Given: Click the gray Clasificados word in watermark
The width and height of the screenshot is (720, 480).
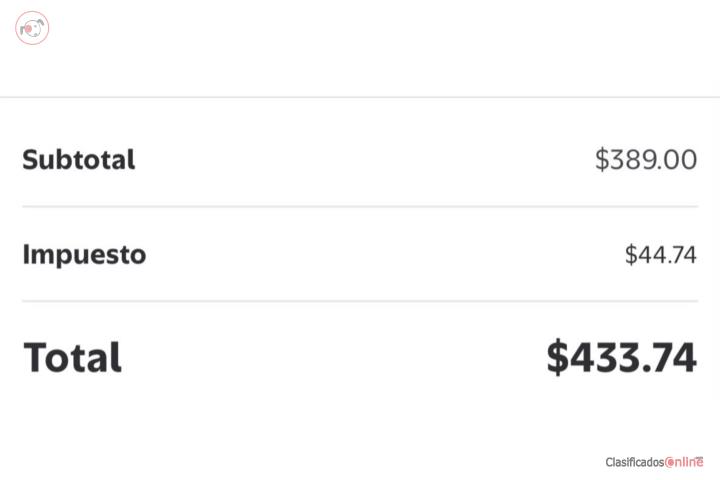Looking at the screenshot, I should tap(635, 462).
